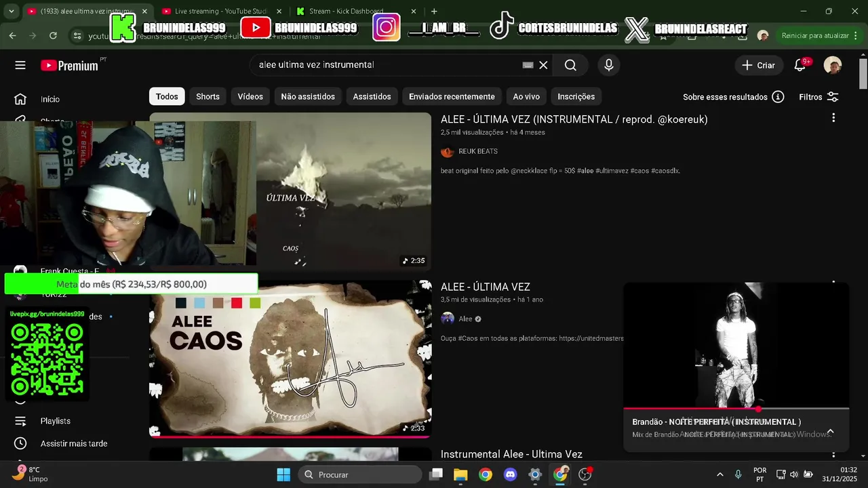Reload the page in Chrome

(53, 35)
